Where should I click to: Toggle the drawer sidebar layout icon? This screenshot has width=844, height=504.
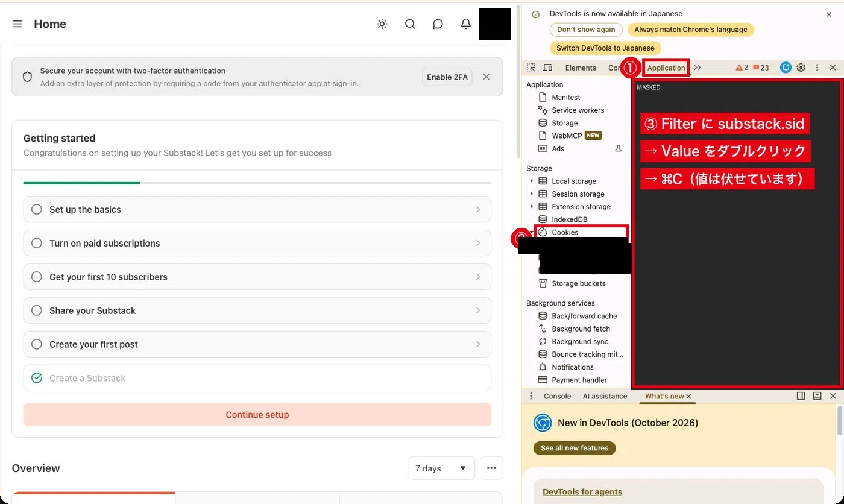(801, 396)
